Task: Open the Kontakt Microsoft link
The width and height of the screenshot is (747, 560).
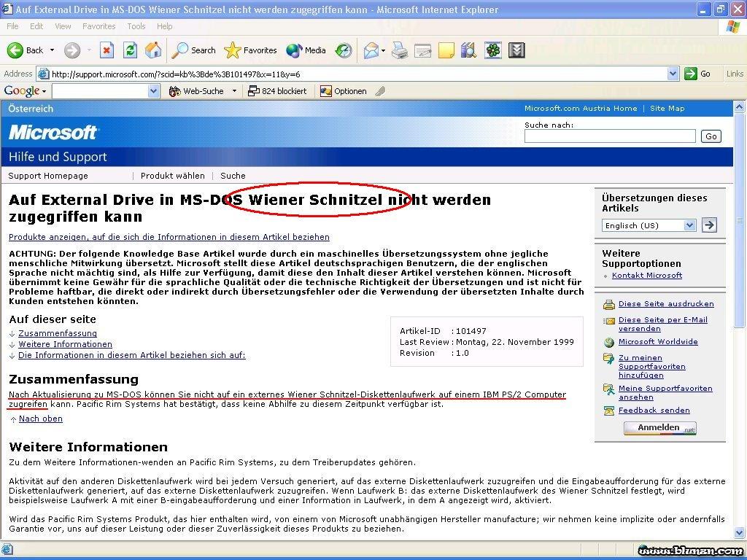Action: click(647, 275)
